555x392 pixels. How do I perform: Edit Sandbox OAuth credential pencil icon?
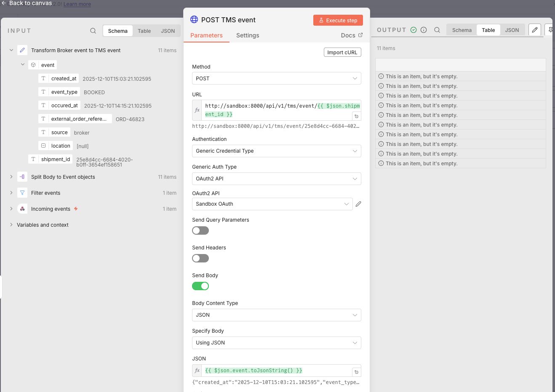tap(358, 204)
